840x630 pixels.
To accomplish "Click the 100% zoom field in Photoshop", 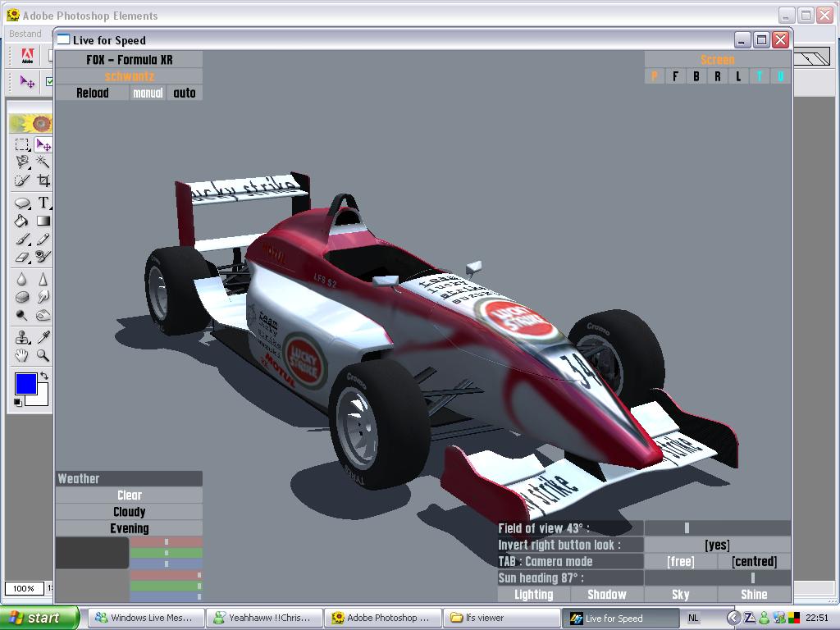I will point(24,588).
